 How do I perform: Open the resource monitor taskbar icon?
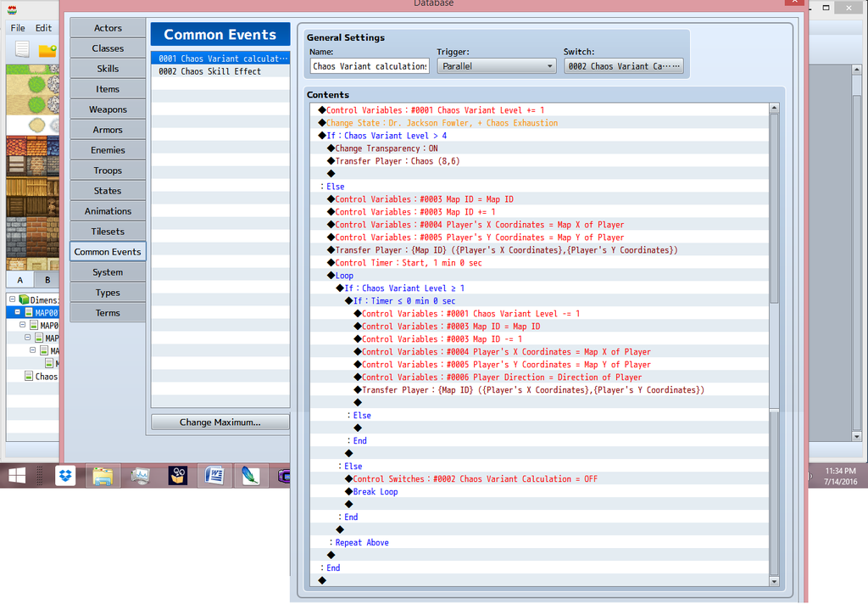coord(140,476)
